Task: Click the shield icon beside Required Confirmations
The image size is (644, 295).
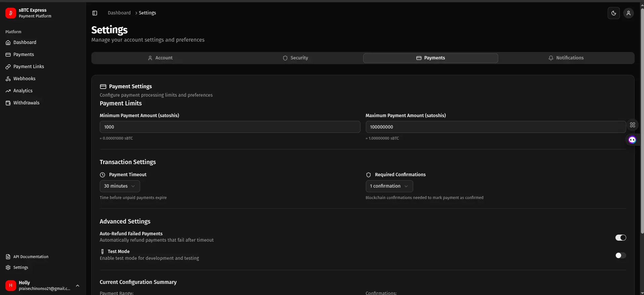Action: click(x=369, y=175)
